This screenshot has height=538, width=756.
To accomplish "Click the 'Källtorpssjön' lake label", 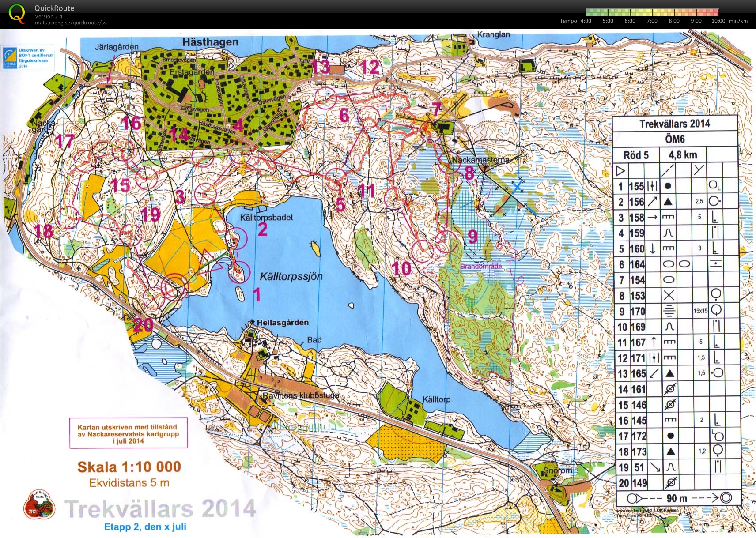I will tap(291, 277).
